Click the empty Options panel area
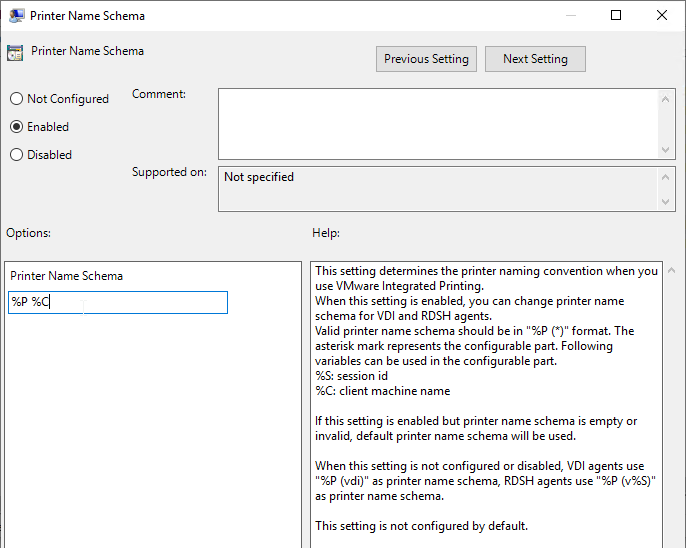Viewport: 686px width, 548px height. pyautogui.click(x=153, y=429)
